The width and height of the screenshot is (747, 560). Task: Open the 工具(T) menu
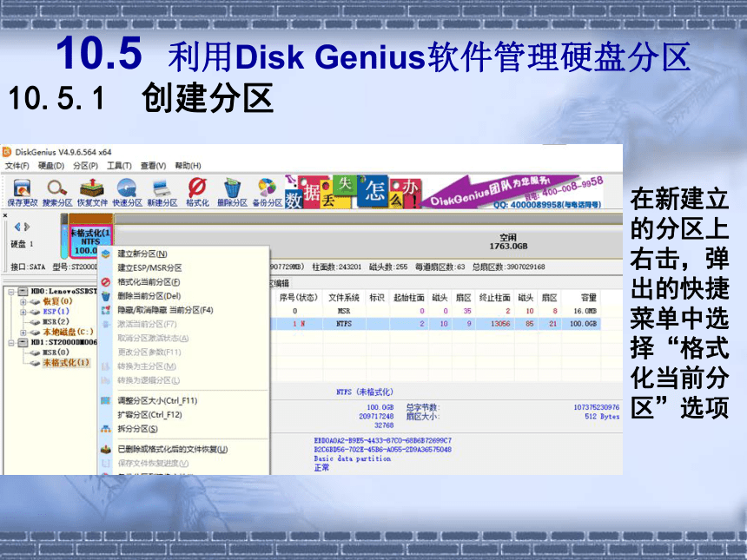coord(119,166)
